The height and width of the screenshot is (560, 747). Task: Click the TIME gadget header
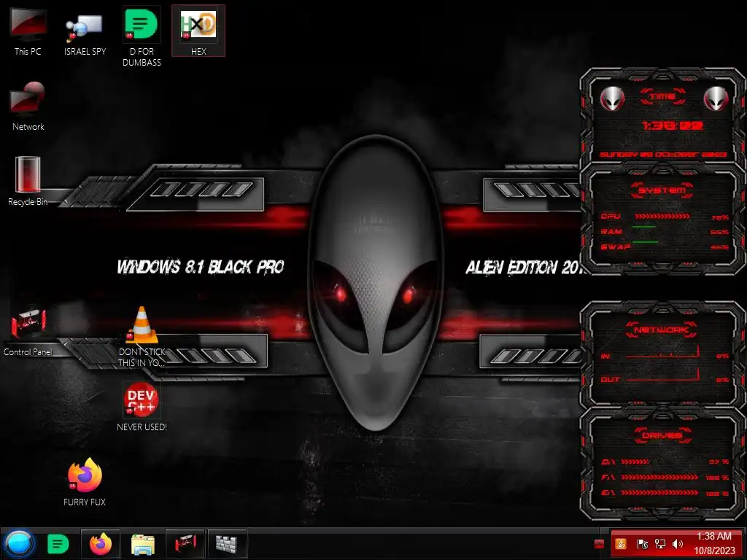pyautogui.click(x=662, y=97)
